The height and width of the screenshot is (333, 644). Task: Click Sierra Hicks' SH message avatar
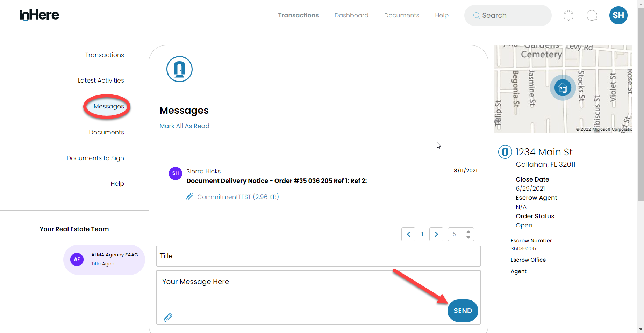(175, 173)
